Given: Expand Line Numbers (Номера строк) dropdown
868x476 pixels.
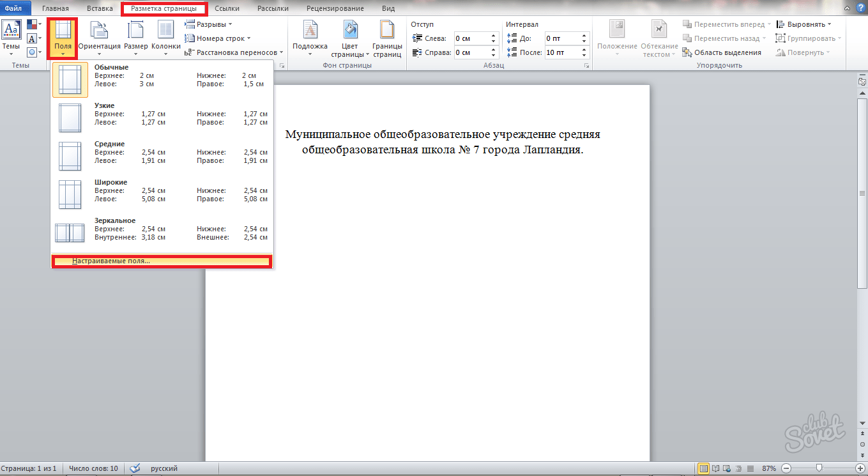Looking at the screenshot, I should (x=217, y=38).
